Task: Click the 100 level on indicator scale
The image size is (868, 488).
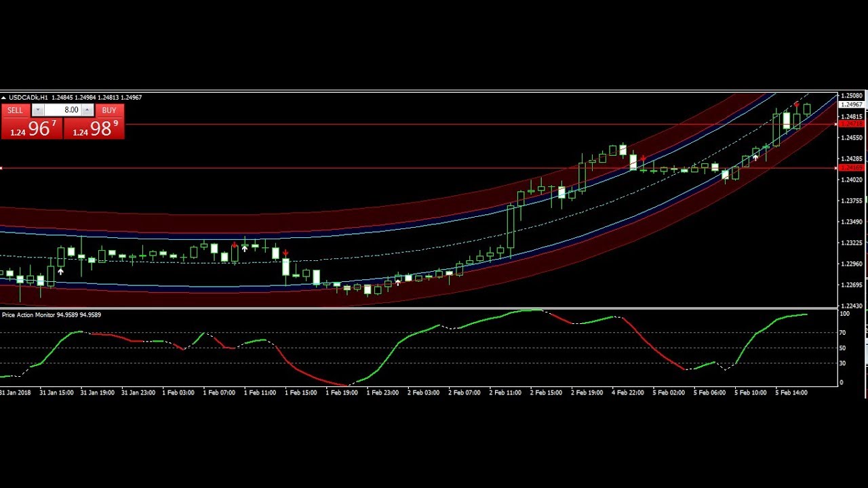Action: click(845, 314)
